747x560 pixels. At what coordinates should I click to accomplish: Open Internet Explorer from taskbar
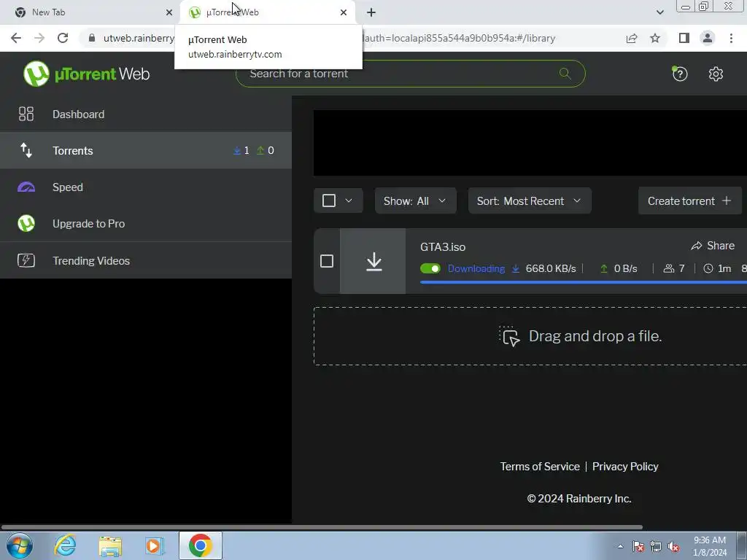click(x=65, y=545)
